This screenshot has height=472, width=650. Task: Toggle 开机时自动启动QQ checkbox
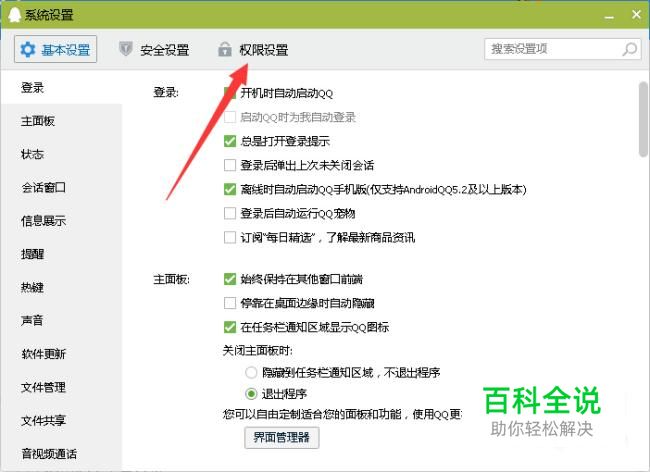coord(230,93)
